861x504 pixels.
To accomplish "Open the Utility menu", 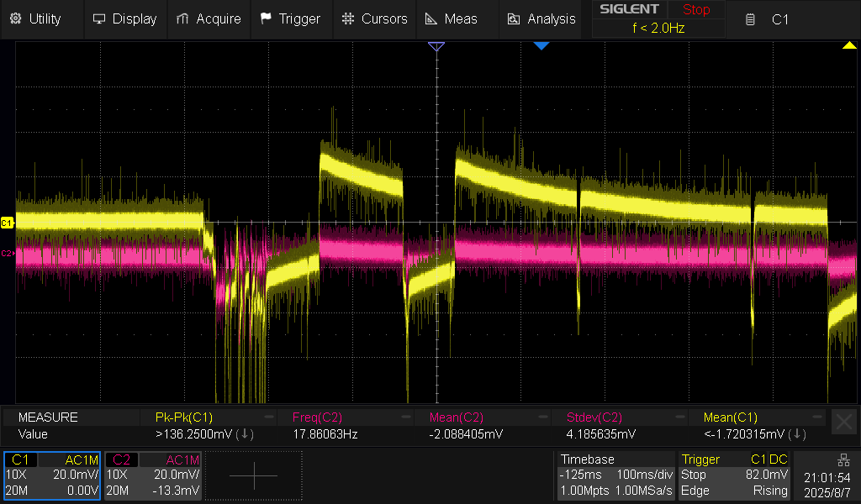I will point(35,18).
